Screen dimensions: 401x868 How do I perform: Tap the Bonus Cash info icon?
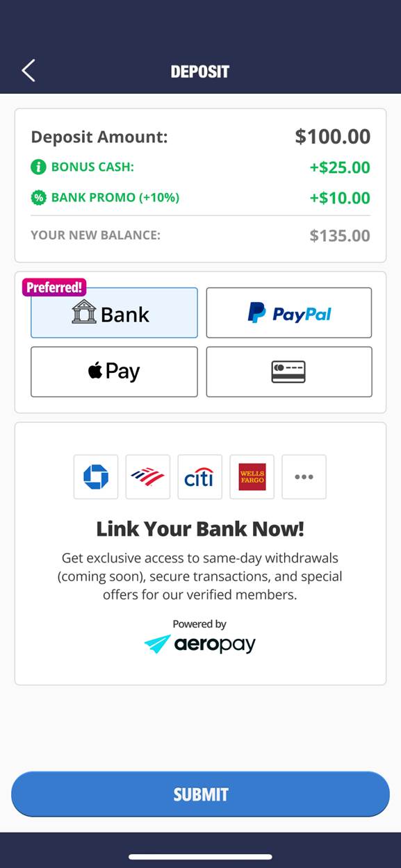click(x=38, y=167)
